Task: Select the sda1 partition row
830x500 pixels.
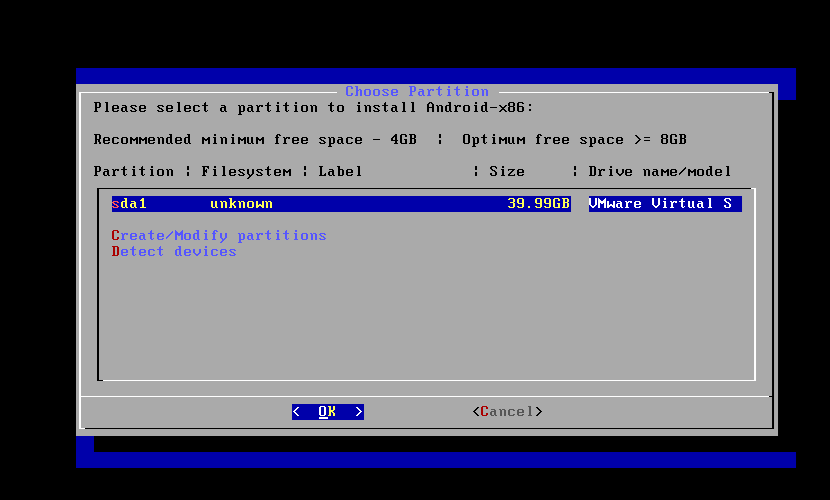Action: (x=427, y=204)
